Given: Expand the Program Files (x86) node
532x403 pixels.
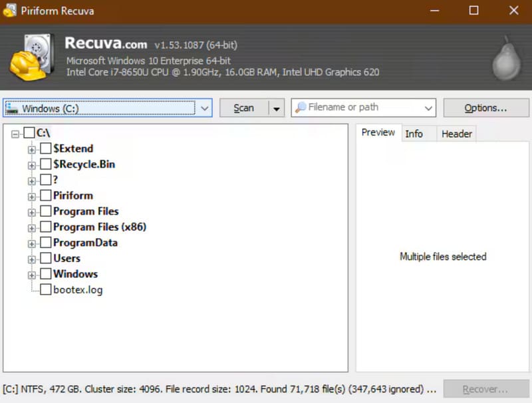Looking at the screenshot, I should coord(31,228).
